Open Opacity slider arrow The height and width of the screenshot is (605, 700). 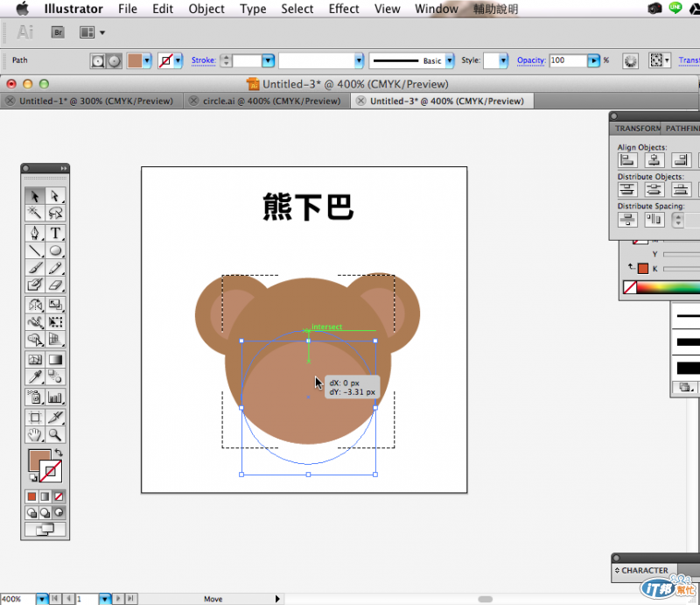593,60
